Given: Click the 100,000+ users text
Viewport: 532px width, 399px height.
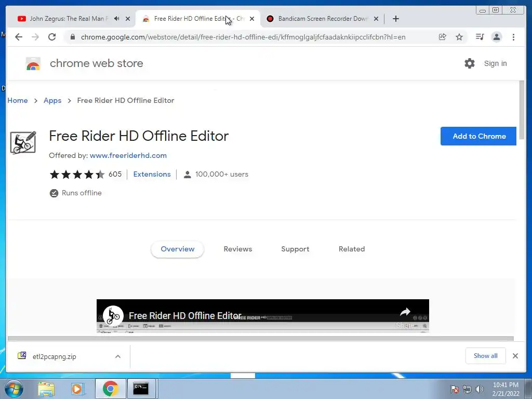Looking at the screenshot, I should coord(221,174).
